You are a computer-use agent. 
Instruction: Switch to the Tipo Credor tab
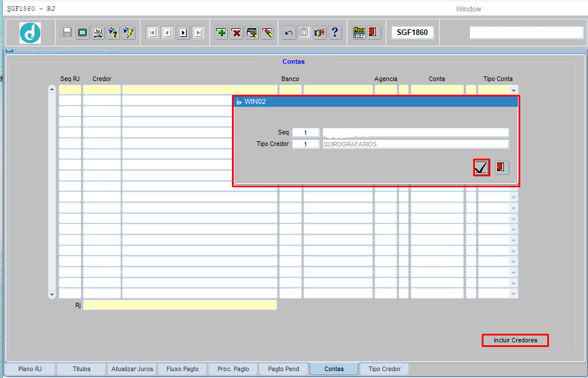[x=384, y=369]
